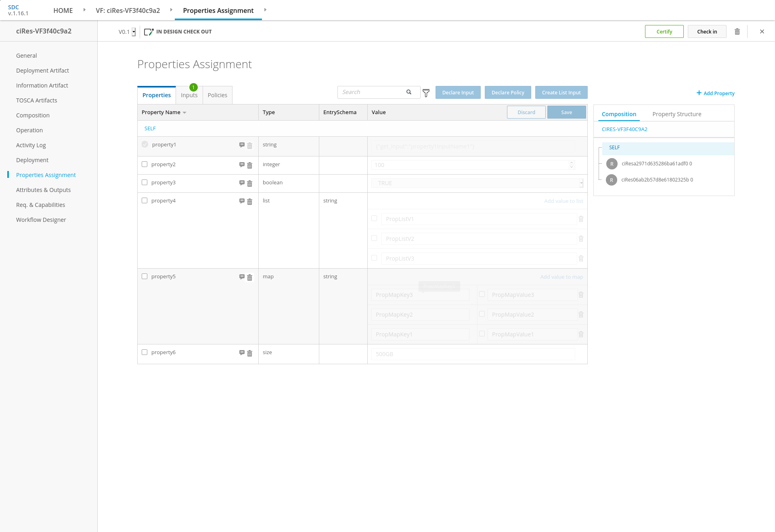Delete the VF using top trash icon
Viewport: 775px width, 532px height.
click(737, 31)
